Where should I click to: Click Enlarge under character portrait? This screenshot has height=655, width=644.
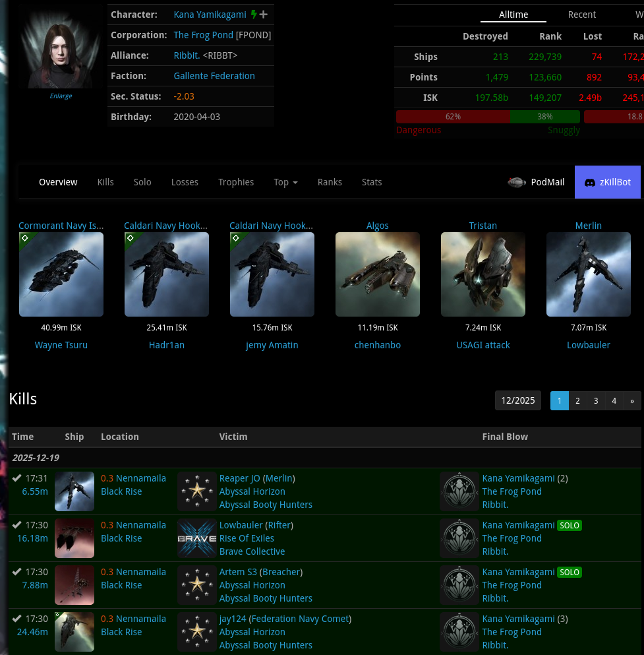coord(61,96)
